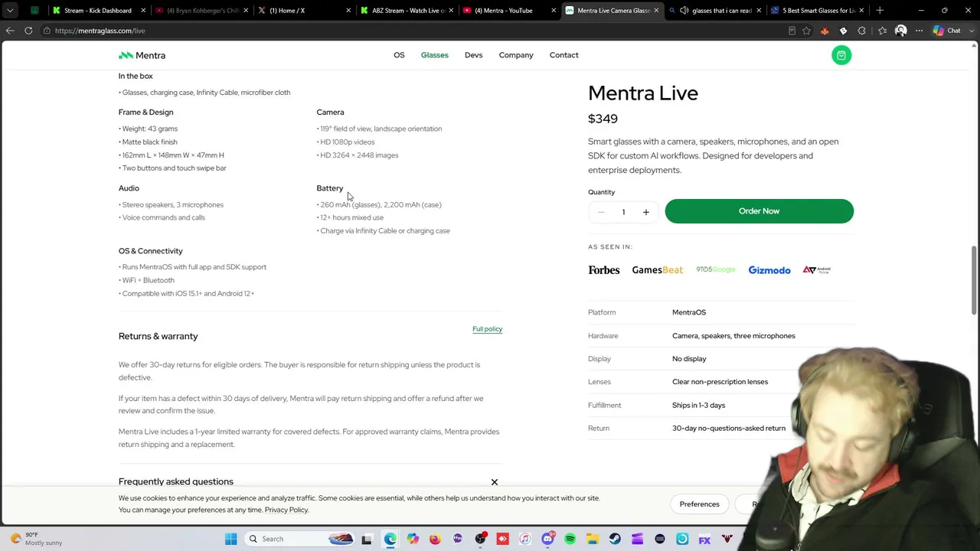Viewport: 980px width, 551px height.
Task: Open iTunes from the taskbar
Action: (x=525, y=539)
